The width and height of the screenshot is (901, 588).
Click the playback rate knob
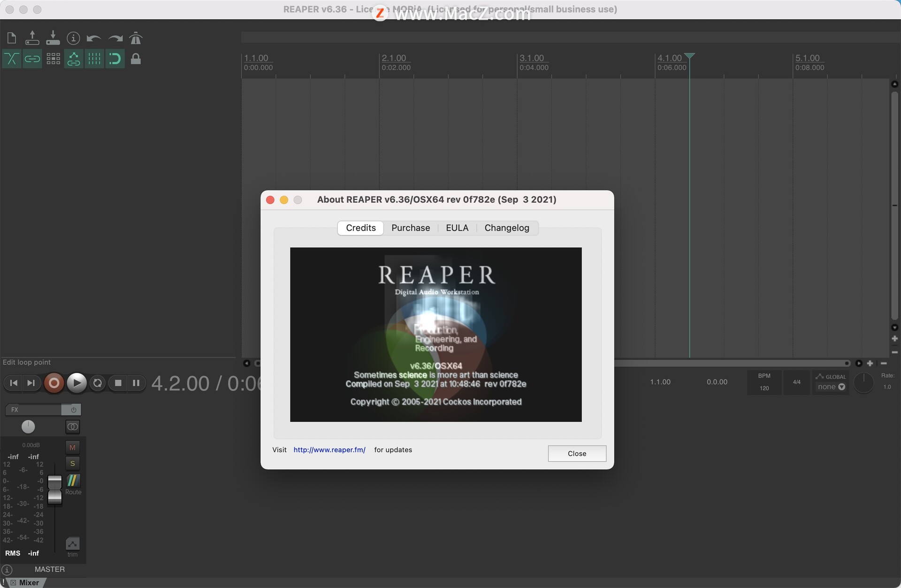pos(863,383)
